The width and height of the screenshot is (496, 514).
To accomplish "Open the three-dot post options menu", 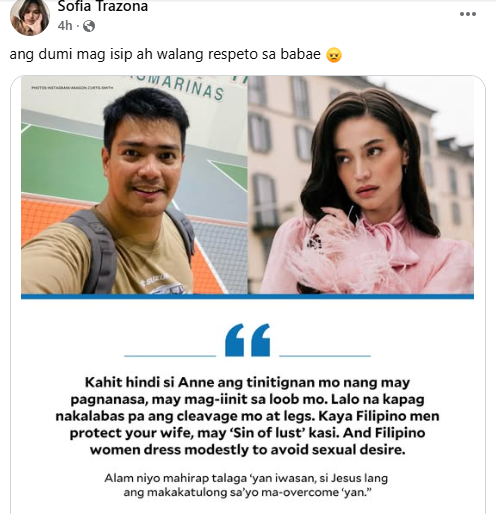I will point(468,14).
